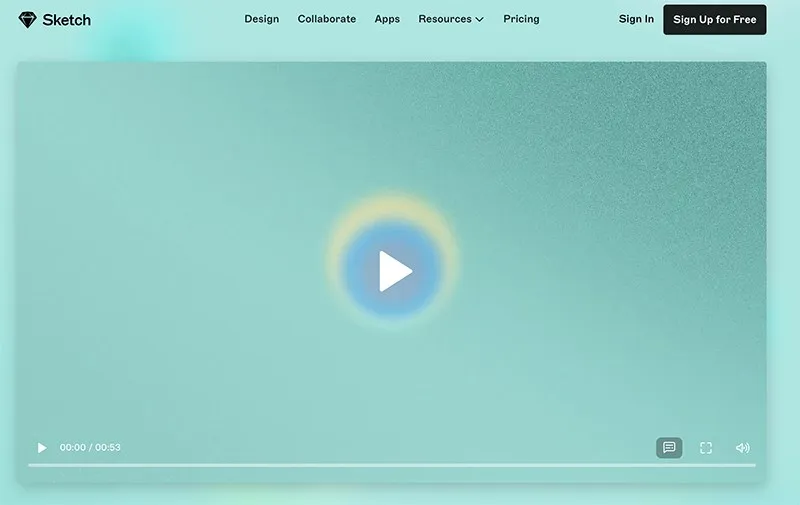
Task: Click the yellow glow ring around play button
Action: click(393, 206)
